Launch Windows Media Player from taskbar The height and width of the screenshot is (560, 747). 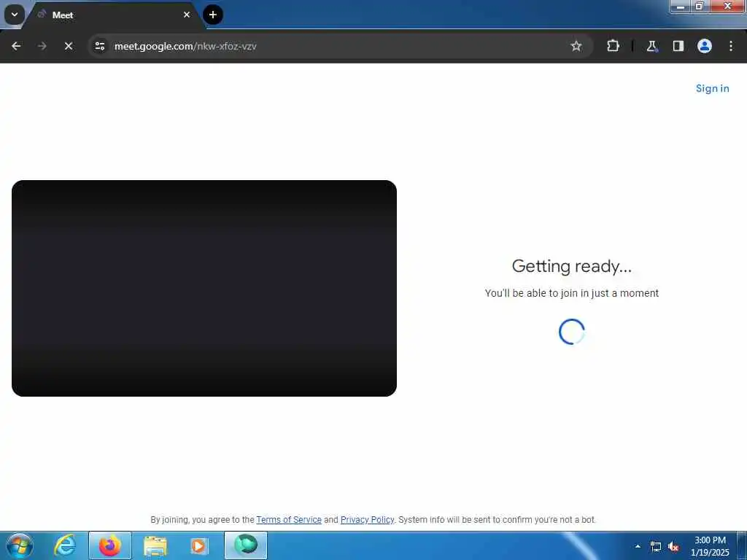click(x=199, y=545)
